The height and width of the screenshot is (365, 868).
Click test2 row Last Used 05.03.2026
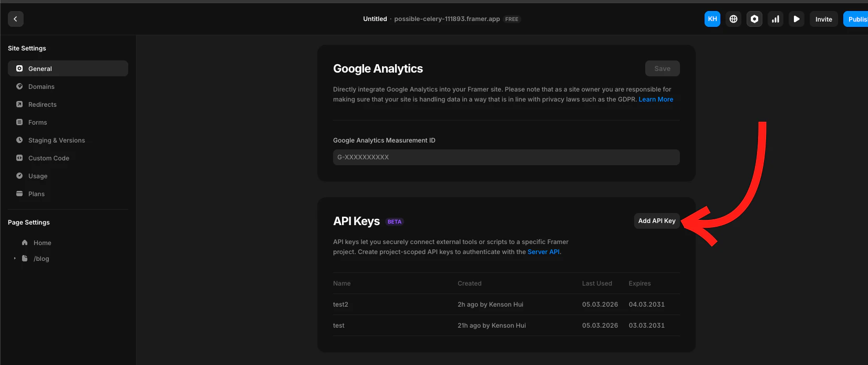click(x=600, y=305)
